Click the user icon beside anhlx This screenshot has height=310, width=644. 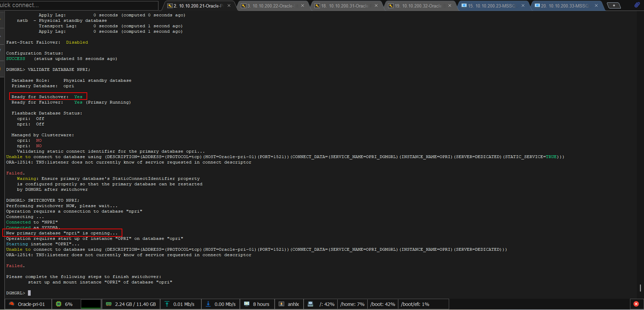point(281,304)
